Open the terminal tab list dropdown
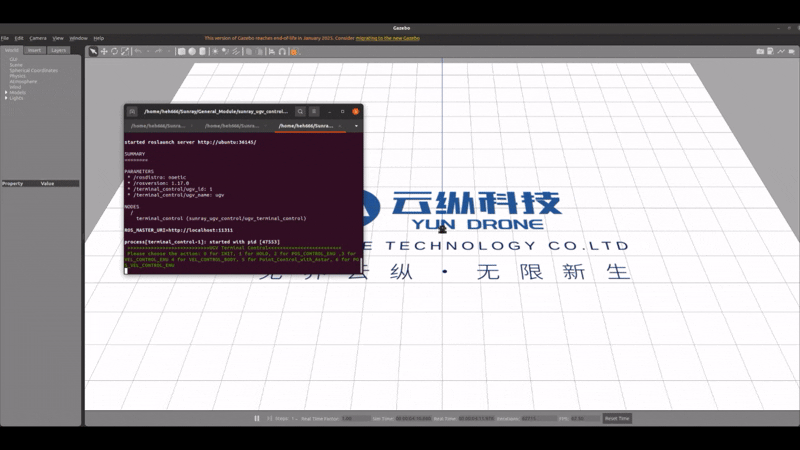Screen dimensions: 800x450 356,126
